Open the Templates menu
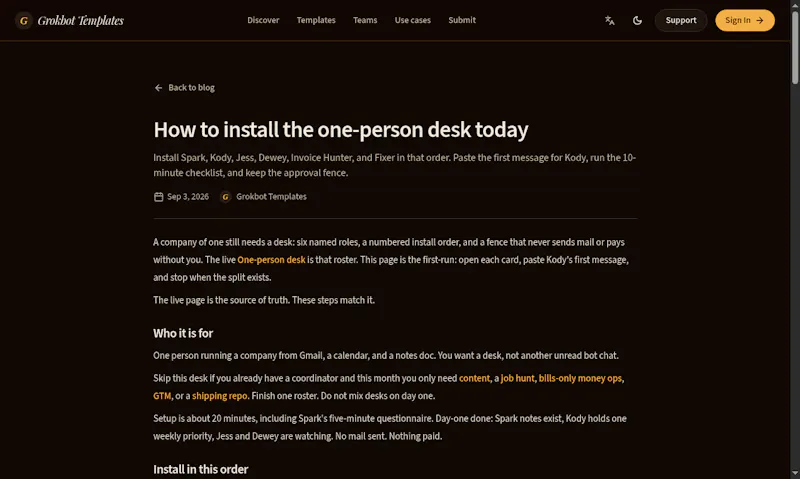This screenshot has height=479, width=800. point(316,20)
